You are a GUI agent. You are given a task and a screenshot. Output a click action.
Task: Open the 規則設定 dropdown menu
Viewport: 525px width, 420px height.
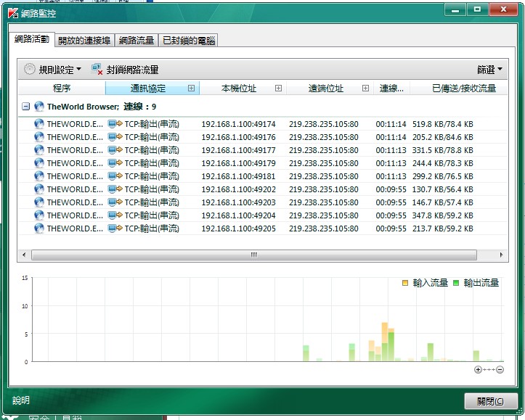pyautogui.click(x=60, y=70)
